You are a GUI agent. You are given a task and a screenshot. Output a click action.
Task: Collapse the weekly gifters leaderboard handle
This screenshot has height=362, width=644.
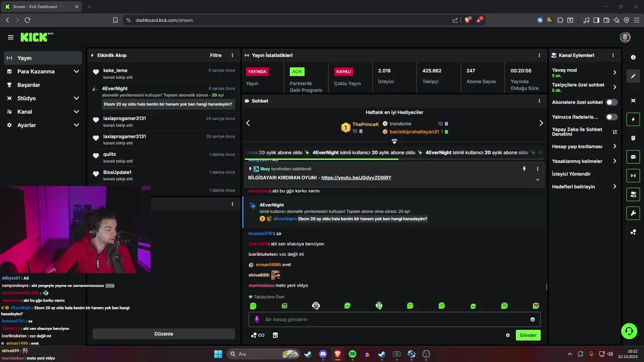(x=394, y=141)
